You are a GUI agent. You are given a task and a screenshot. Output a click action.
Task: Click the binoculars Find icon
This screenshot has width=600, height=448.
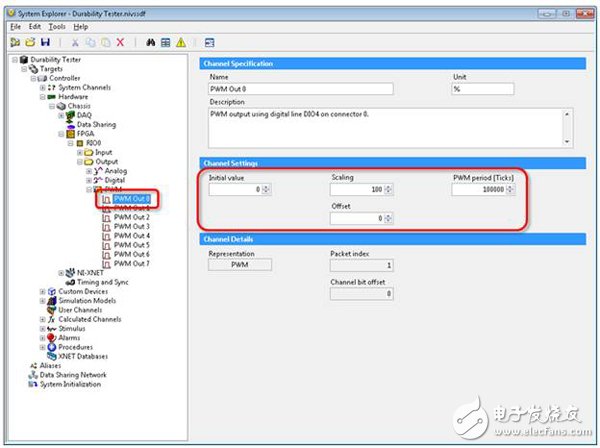point(149,43)
